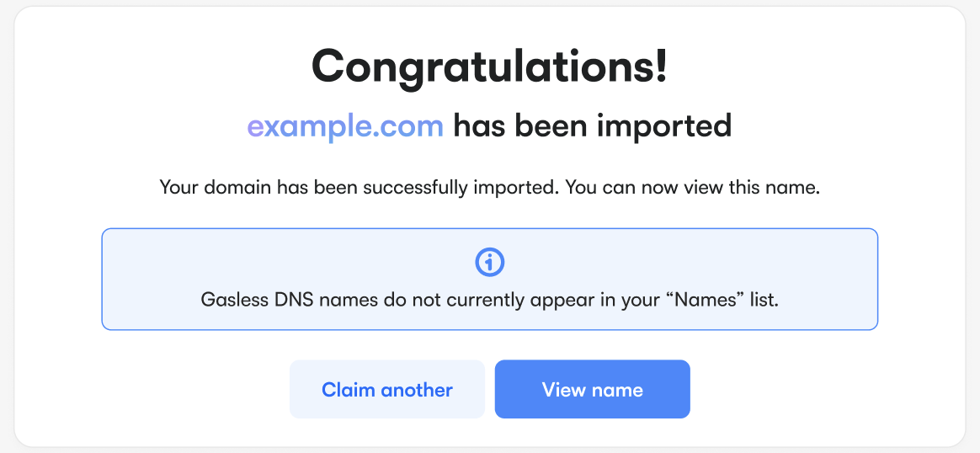The image size is (980, 453).
Task: Click the Claim another button
Action: coord(387,390)
